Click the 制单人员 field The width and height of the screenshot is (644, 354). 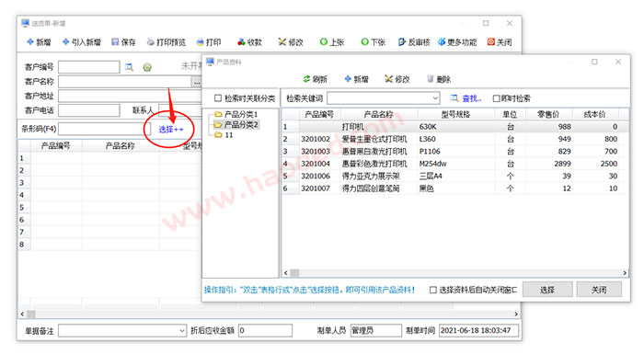click(375, 330)
